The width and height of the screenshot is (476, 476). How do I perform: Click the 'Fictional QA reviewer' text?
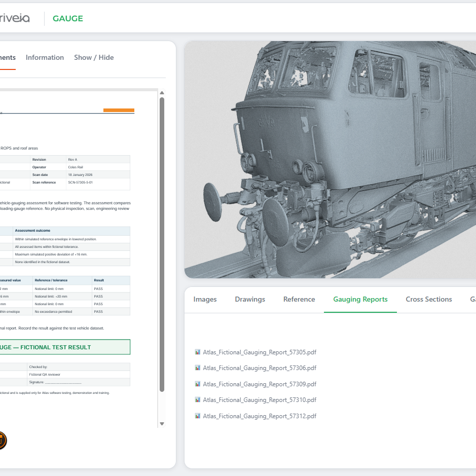coord(45,374)
